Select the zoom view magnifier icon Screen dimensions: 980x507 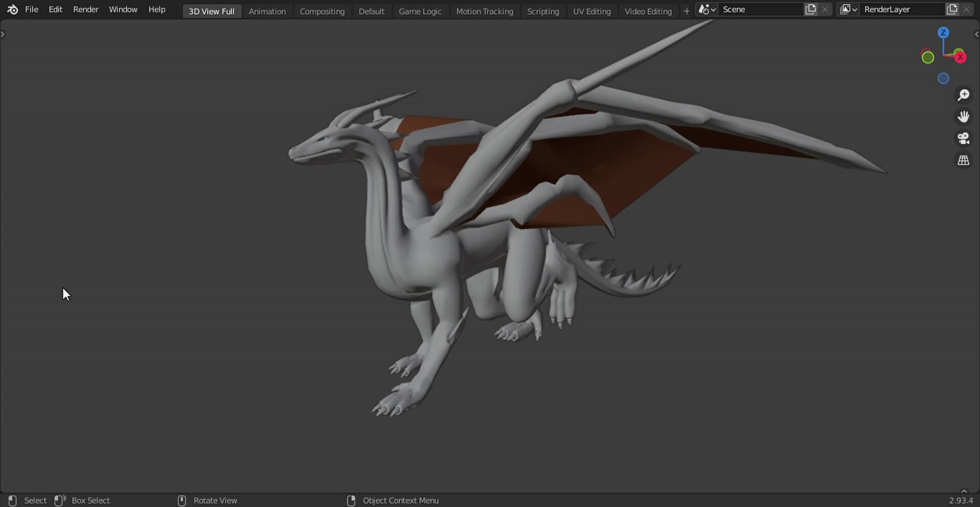(x=964, y=95)
